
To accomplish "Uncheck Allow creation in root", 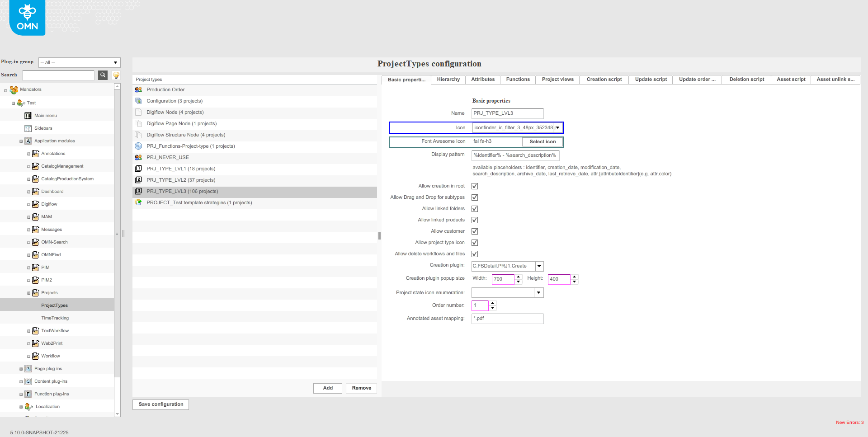I will coord(475,186).
